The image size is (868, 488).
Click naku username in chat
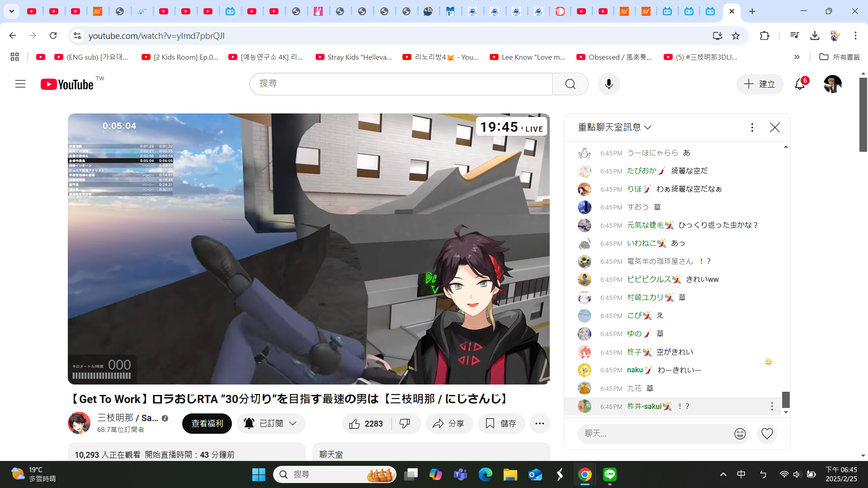(635, 370)
